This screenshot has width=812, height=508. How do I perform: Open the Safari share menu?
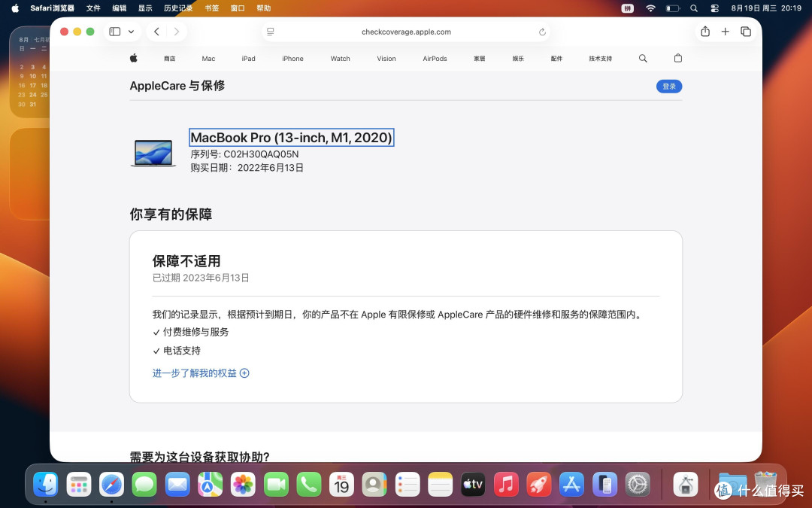(705, 32)
